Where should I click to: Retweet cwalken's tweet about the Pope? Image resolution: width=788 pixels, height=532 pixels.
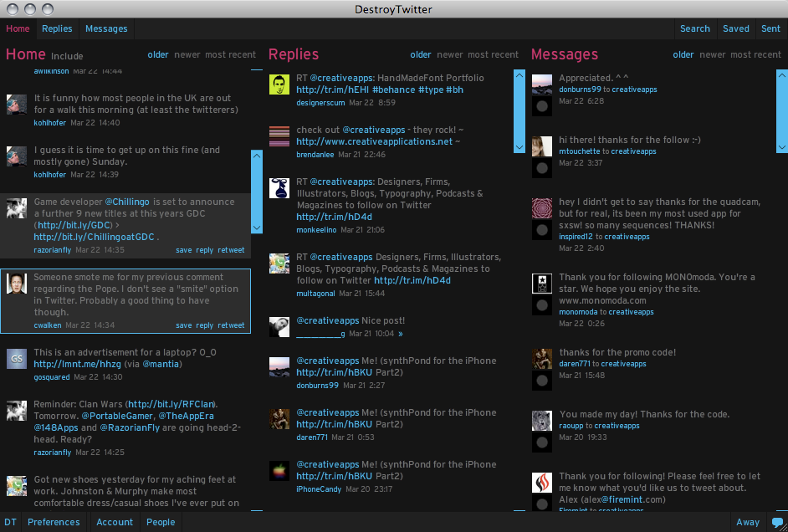[231, 325]
